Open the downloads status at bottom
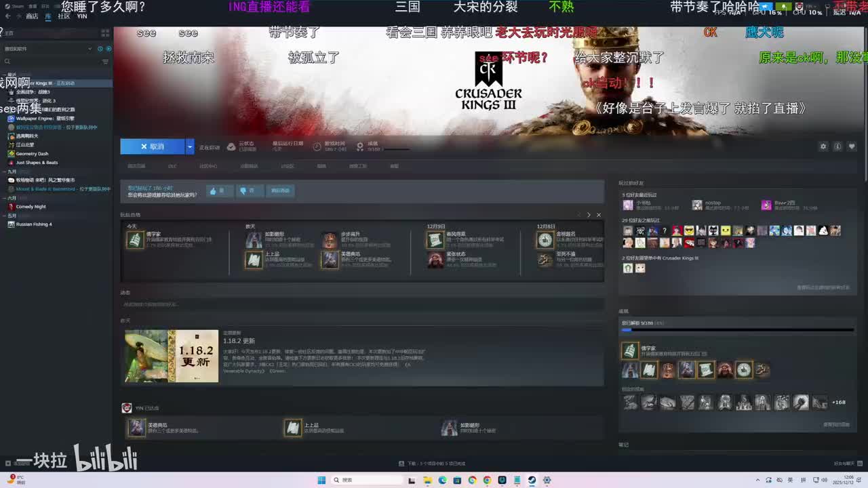868x488 pixels. (x=432, y=464)
